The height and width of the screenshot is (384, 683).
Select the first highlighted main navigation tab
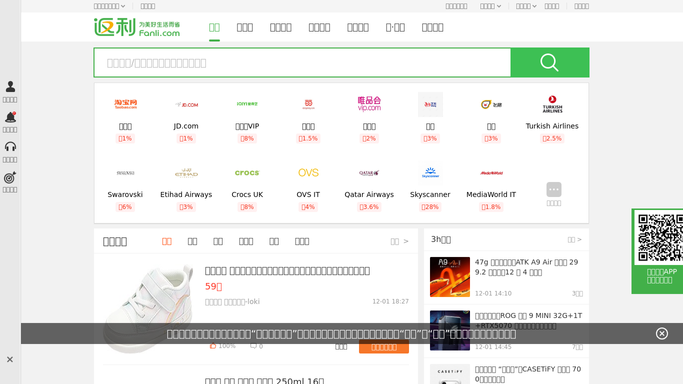click(x=214, y=27)
